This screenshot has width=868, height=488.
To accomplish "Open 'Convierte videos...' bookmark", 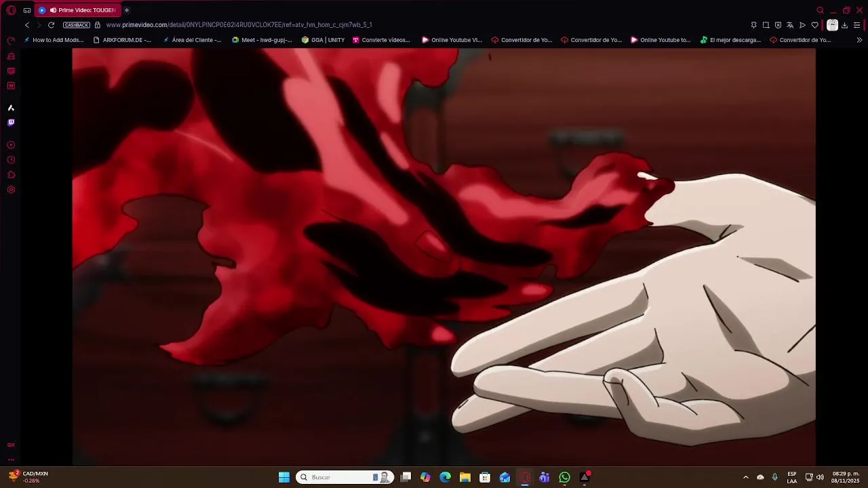I will (381, 40).
